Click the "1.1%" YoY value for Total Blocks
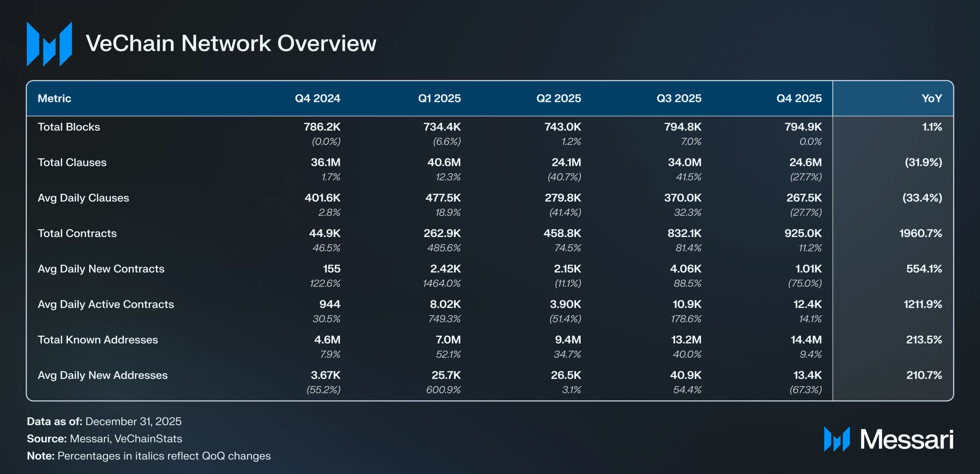This screenshot has width=980, height=474. point(932,127)
